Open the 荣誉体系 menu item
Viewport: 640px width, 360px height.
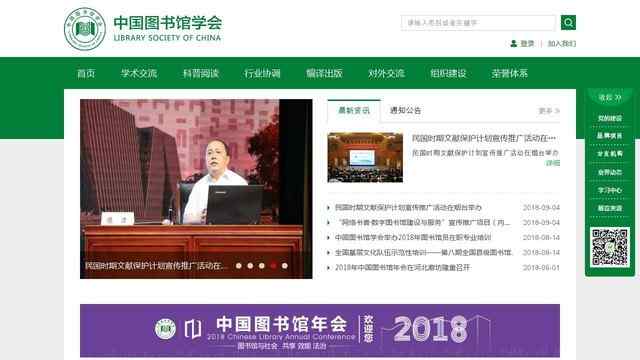[510, 73]
